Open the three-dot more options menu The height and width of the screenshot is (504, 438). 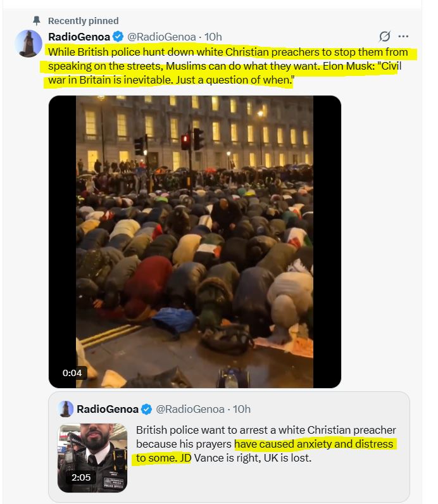[x=403, y=36]
